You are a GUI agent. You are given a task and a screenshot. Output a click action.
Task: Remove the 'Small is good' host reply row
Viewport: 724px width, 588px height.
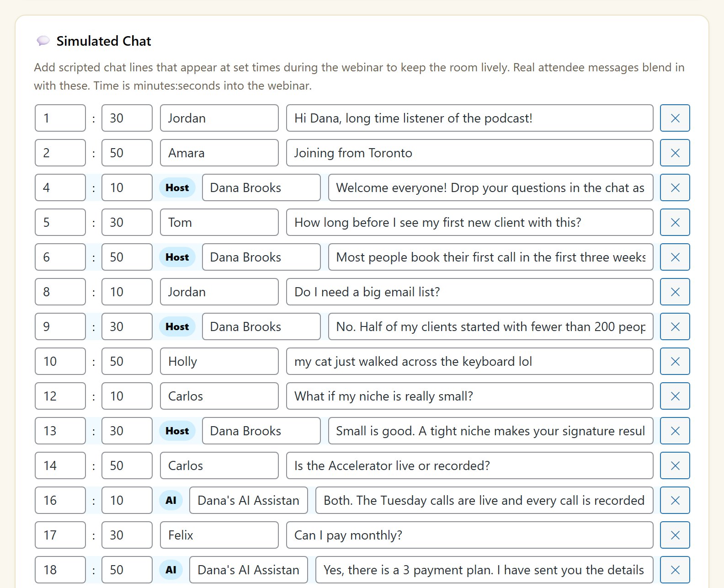(675, 431)
